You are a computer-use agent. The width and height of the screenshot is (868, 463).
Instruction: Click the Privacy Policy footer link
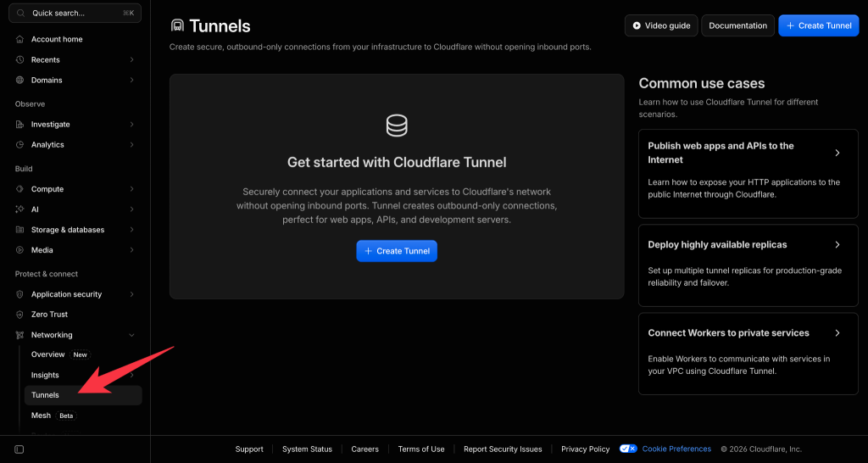[x=586, y=449]
